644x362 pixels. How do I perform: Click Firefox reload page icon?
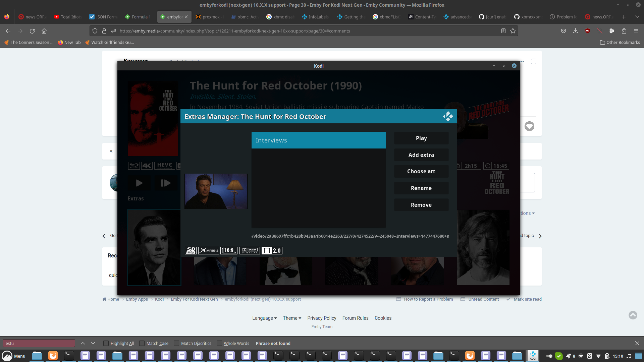coord(32,31)
